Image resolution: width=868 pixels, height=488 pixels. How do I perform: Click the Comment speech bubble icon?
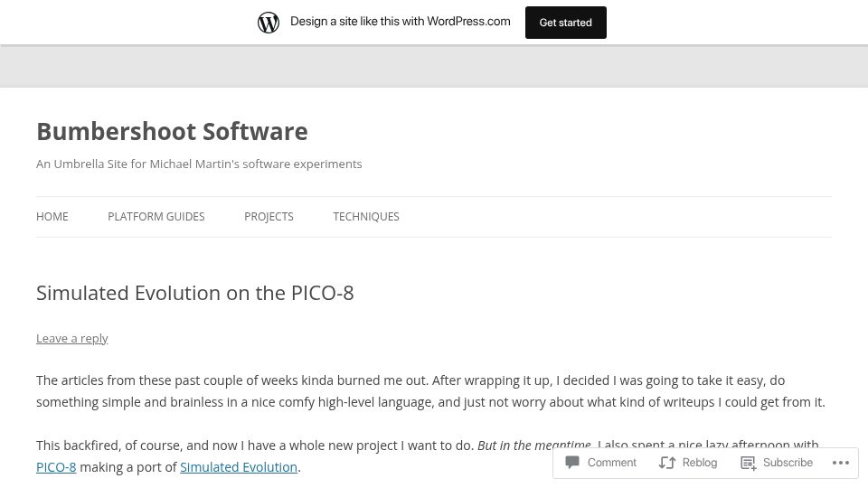point(572,462)
